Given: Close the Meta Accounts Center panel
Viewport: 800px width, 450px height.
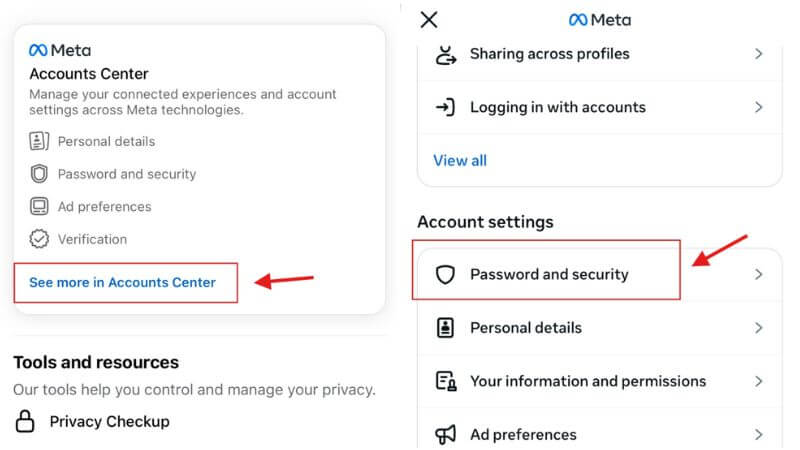Looking at the screenshot, I should click(x=429, y=19).
